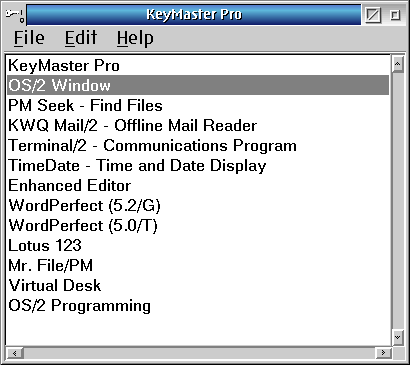This screenshot has height=365, width=410.
Task: Select the 'KeyMaster Pro' list entry
Action: (198, 65)
